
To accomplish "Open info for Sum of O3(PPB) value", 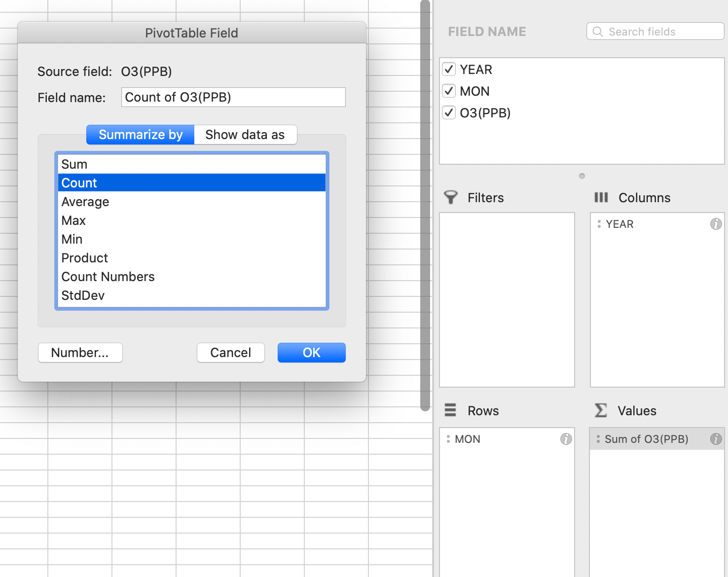I will (716, 439).
